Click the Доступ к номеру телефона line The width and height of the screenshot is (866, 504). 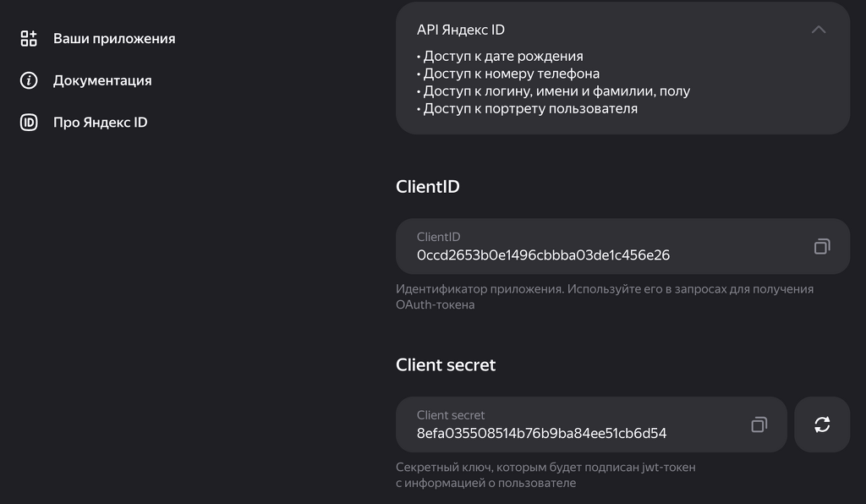coord(511,74)
